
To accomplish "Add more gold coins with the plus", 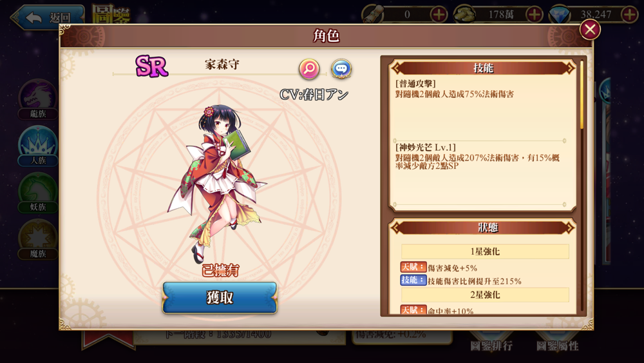I will click(534, 14).
